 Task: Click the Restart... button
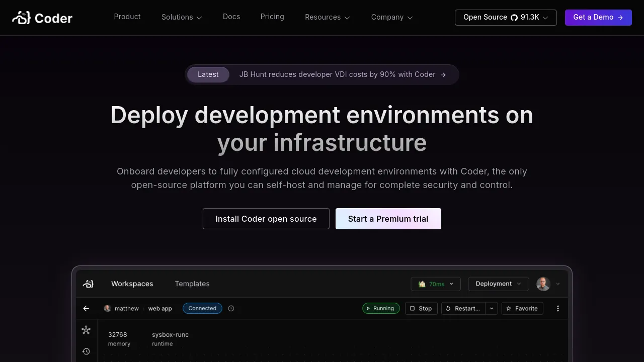[463, 308]
